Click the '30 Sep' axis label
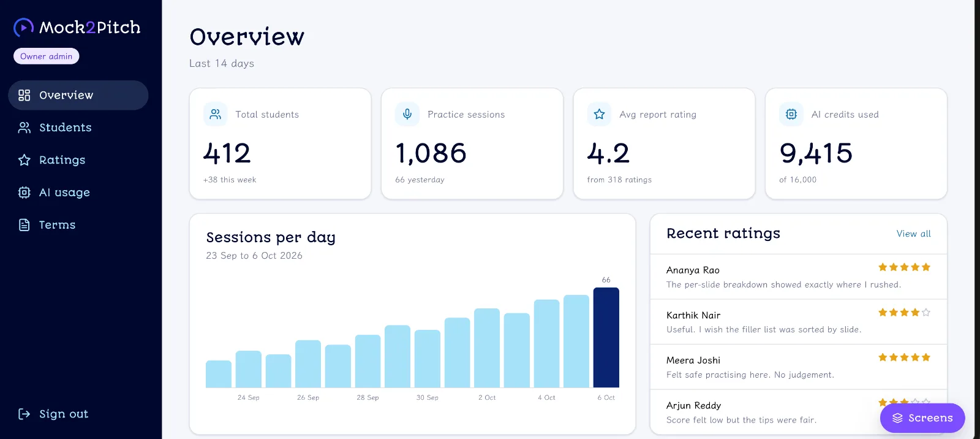980x439 pixels. click(x=428, y=398)
